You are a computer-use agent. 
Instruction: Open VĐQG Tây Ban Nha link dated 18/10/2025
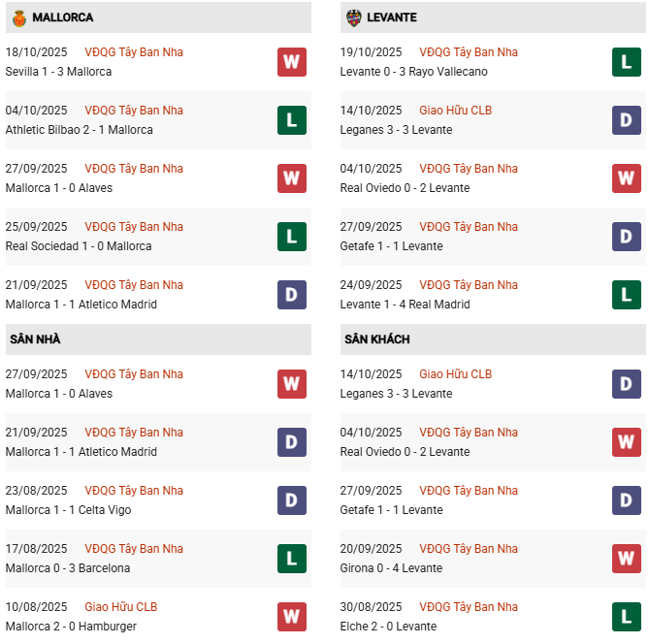pyautogui.click(x=134, y=52)
